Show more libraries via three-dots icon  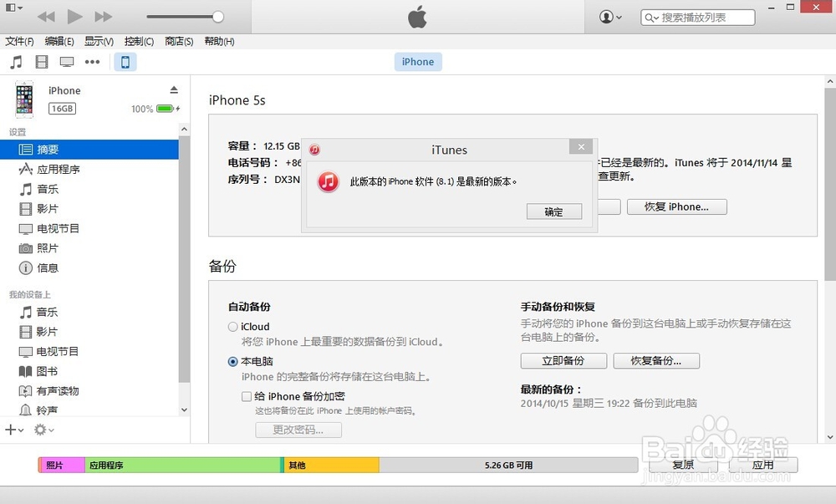[x=92, y=63]
